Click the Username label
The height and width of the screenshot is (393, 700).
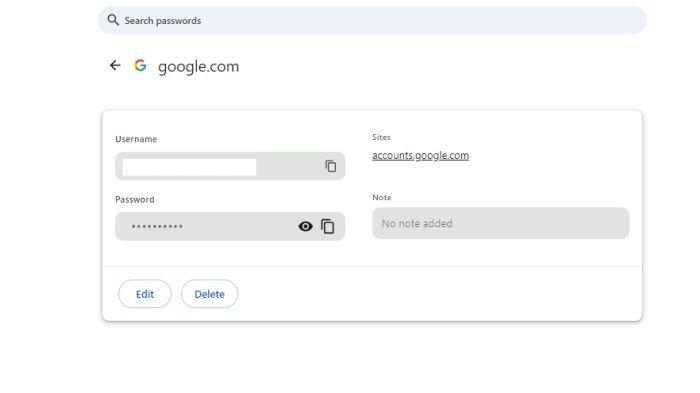coord(136,139)
